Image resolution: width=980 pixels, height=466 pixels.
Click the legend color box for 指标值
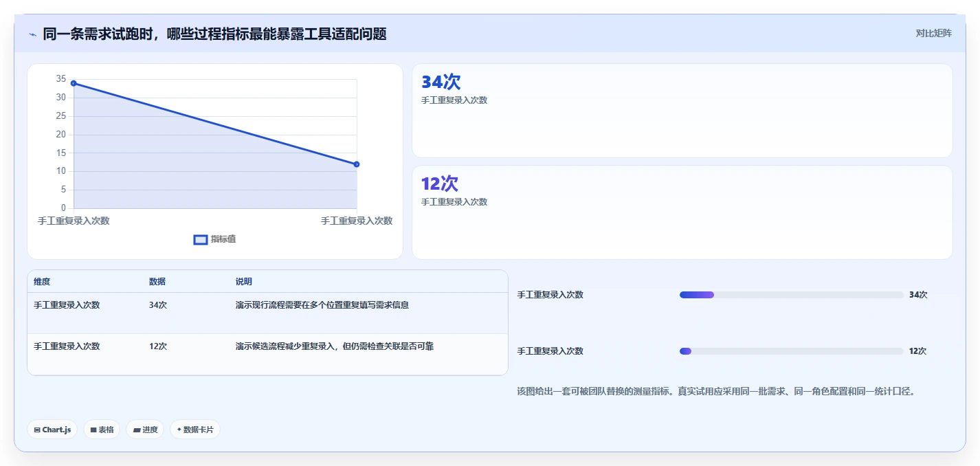pyautogui.click(x=201, y=239)
